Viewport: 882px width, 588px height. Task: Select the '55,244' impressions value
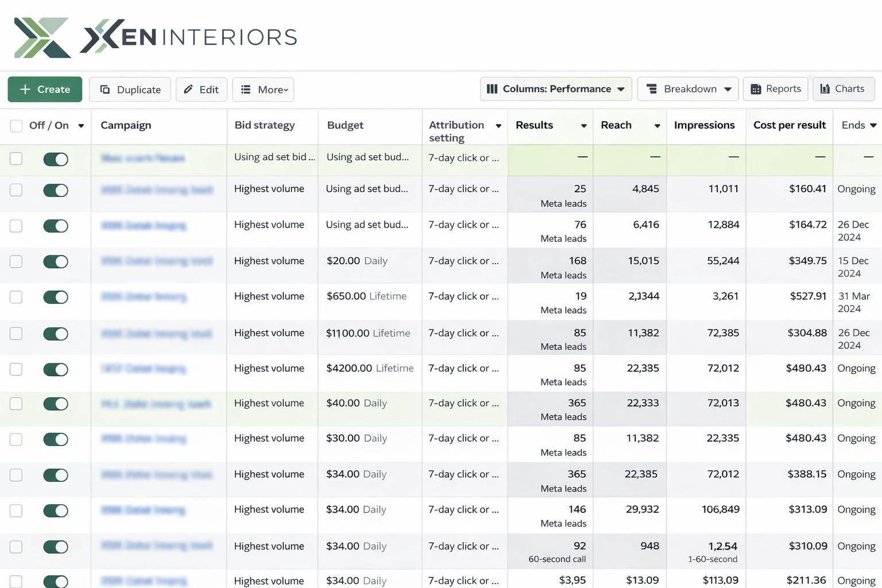(x=723, y=261)
